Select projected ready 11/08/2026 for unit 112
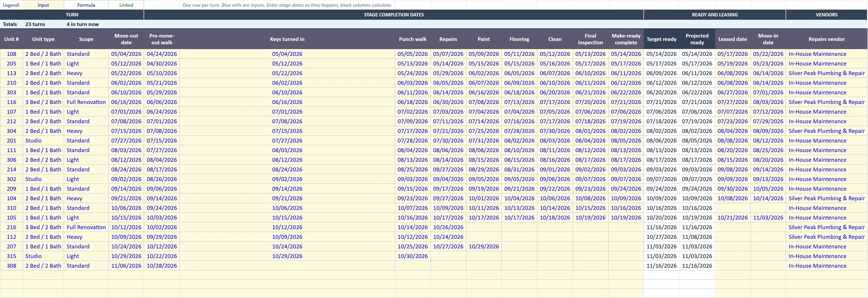Image resolution: width=868 pixels, height=298 pixels. pyautogui.click(x=697, y=237)
